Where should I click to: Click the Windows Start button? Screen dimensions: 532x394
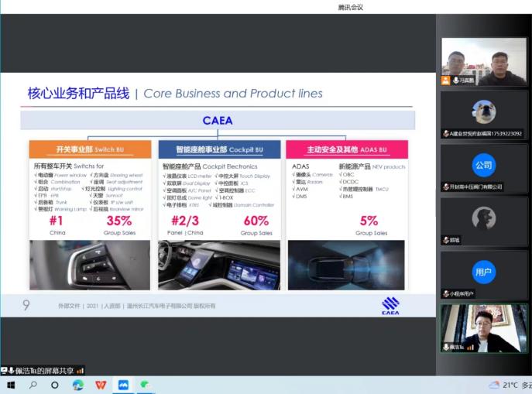click(11, 385)
